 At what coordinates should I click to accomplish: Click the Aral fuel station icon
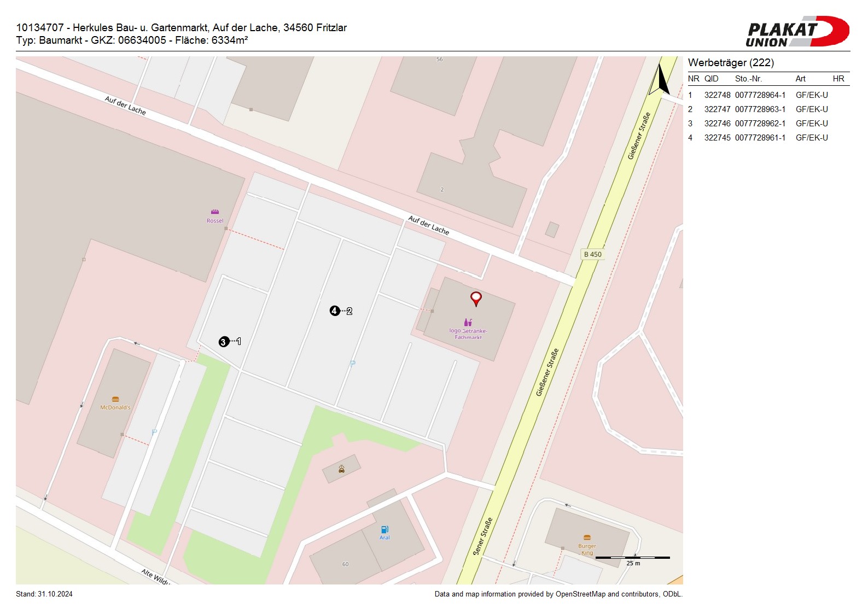385,529
